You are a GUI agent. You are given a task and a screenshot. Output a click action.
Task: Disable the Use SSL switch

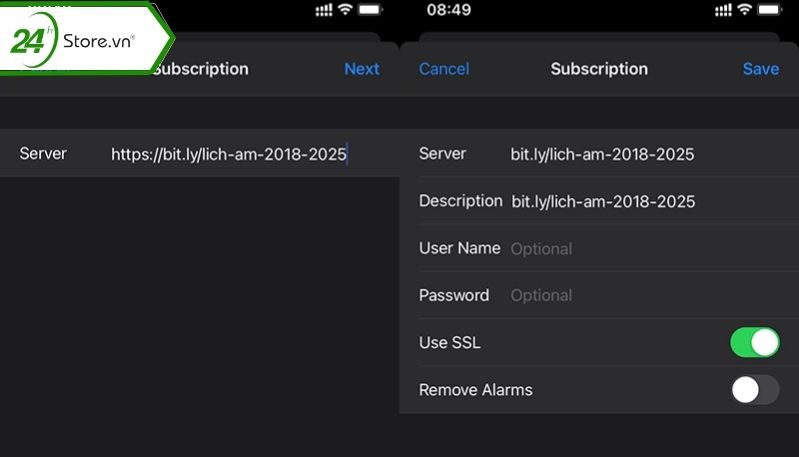click(755, 342)
